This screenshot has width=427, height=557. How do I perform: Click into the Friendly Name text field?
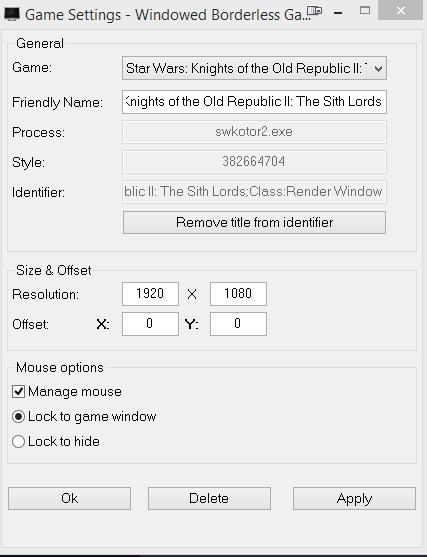(254, 102)
